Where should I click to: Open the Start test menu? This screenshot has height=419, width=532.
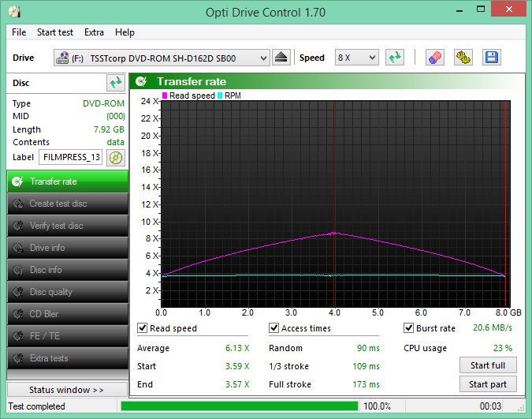pos(54,32)
